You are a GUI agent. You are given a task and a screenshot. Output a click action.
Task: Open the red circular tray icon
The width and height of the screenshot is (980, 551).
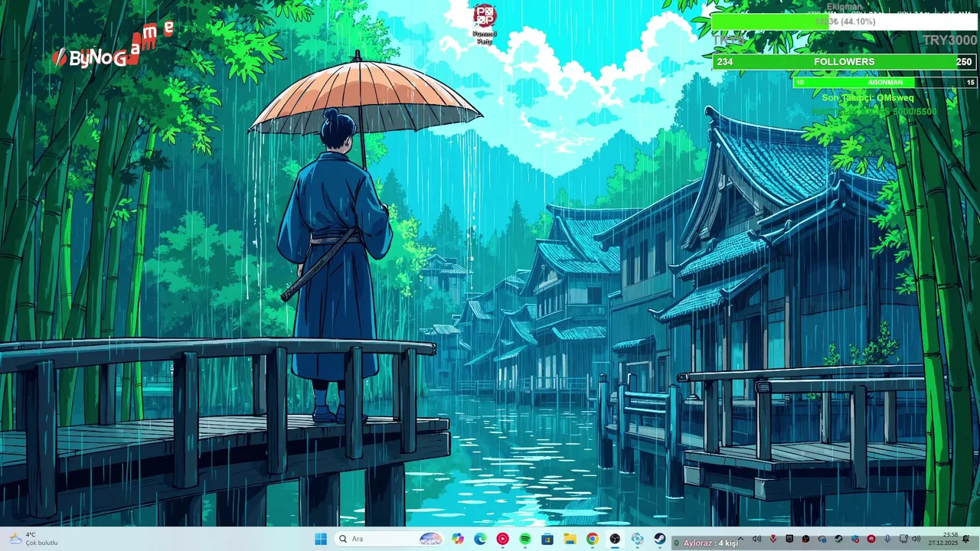coord(871,539)
